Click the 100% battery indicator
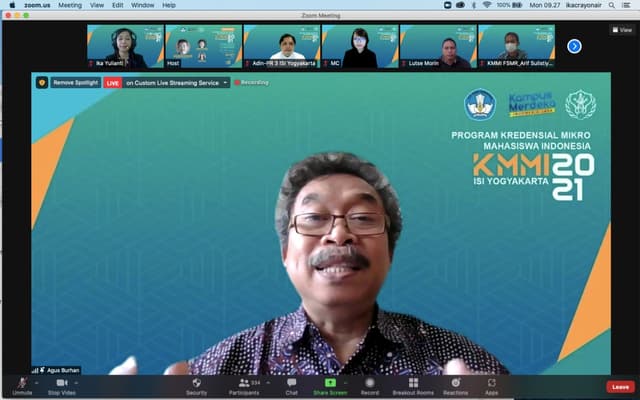The width and height of the screenshot is (640, 400). [509, 5]
